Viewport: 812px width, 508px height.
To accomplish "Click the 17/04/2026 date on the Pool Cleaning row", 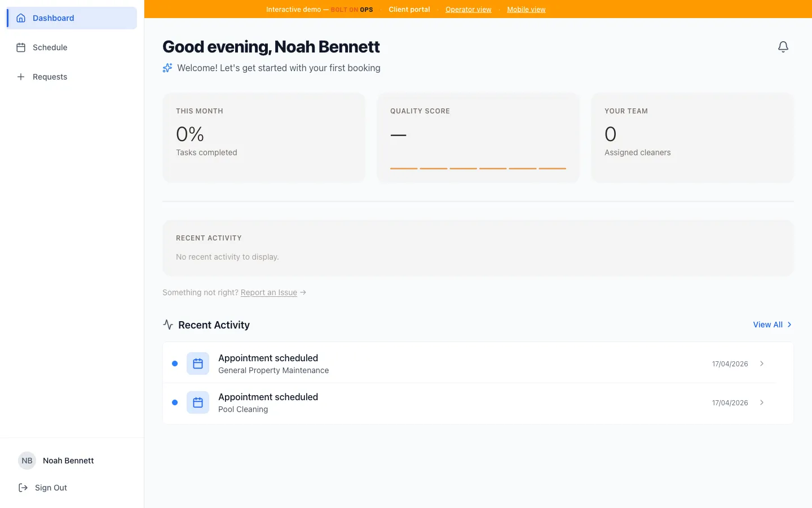I will pyautogui.click(x=730, y=403).
